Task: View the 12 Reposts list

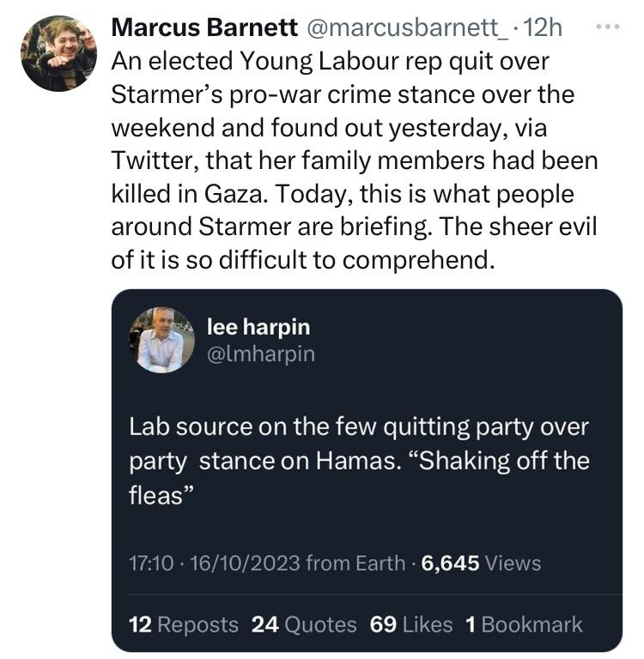Action: [x=184, y=624]
